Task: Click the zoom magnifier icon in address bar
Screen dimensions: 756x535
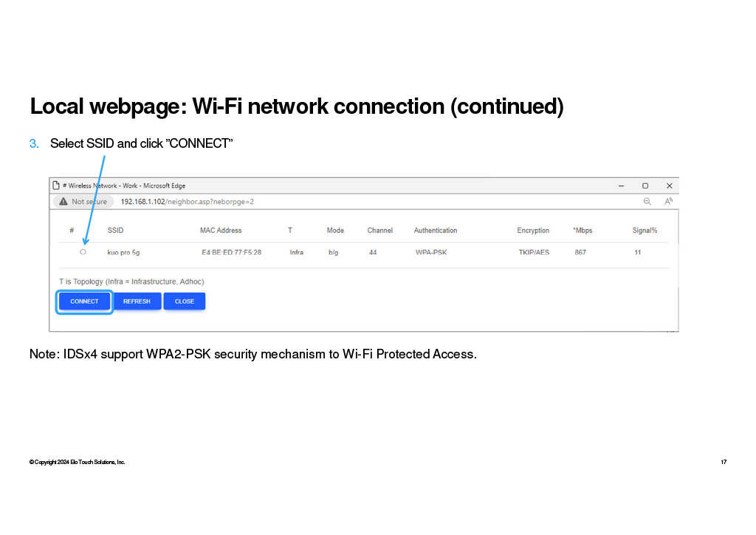Action: (647, 202)
